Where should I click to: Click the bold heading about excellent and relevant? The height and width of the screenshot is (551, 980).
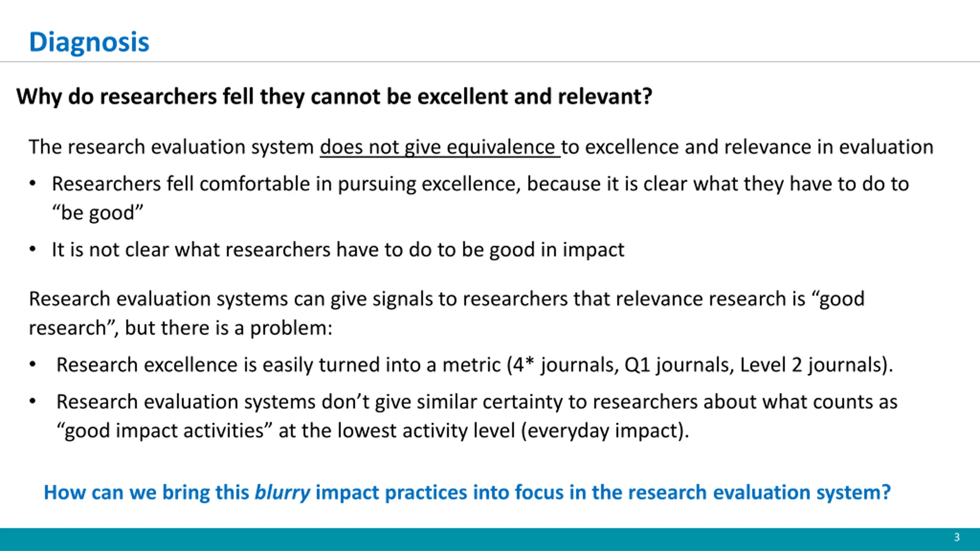(334, 96)
